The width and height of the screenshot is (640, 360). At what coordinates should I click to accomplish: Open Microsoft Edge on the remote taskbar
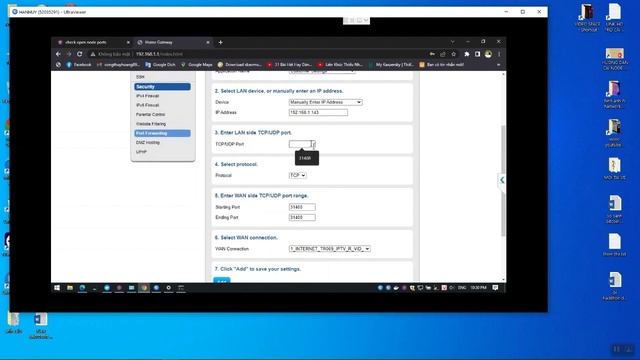pos(82,288)
